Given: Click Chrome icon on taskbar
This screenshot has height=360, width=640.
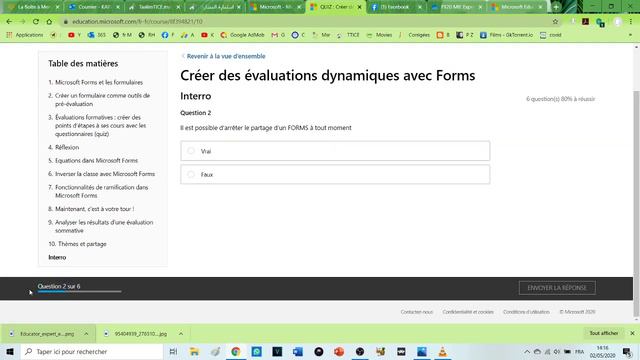Looking at the screenshot, I should point(236,351).
